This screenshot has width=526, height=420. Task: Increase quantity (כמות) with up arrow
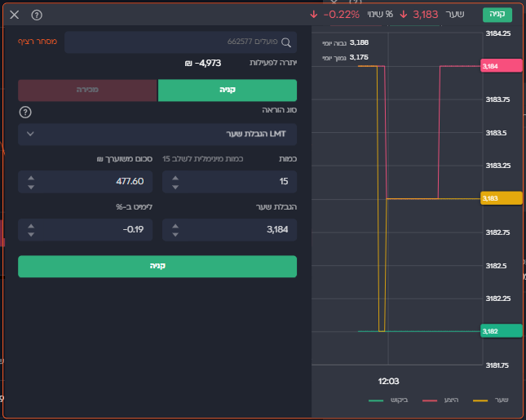pyautogui.click(x=175, y=176)
